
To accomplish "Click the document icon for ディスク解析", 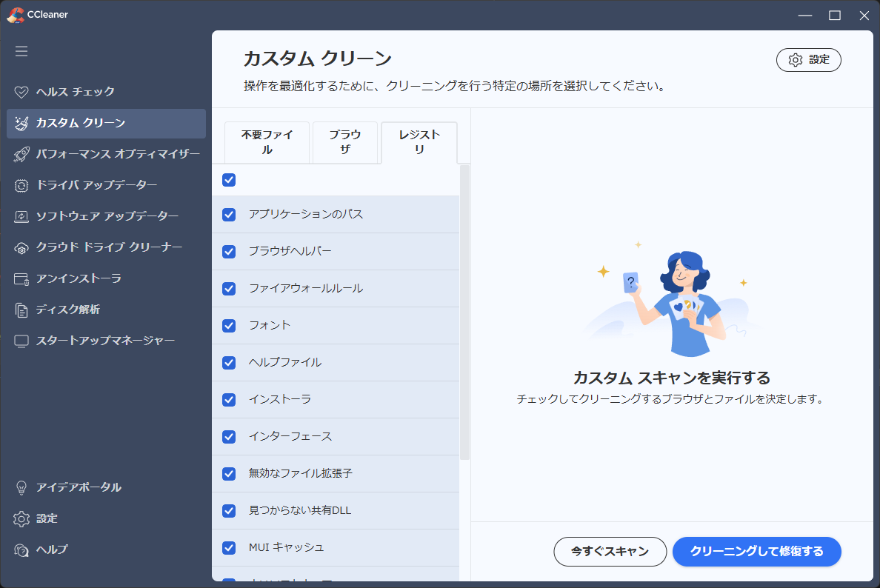I will point(21,310).
